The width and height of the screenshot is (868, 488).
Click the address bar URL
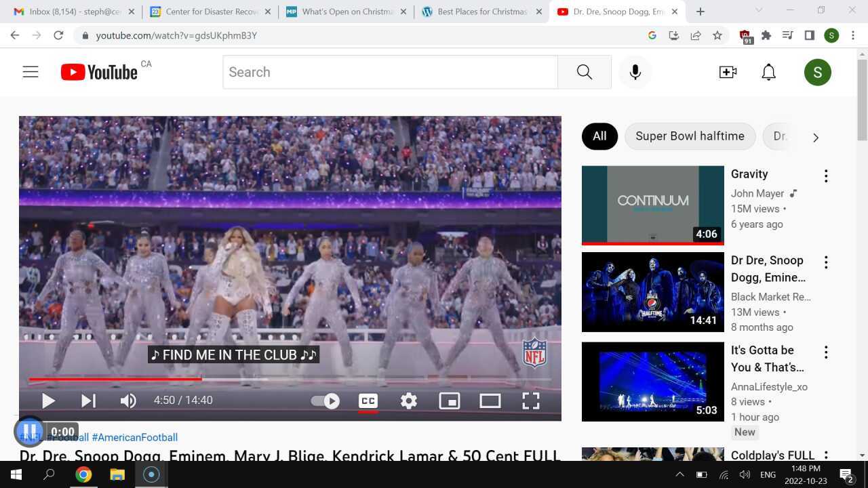(176, 35)
